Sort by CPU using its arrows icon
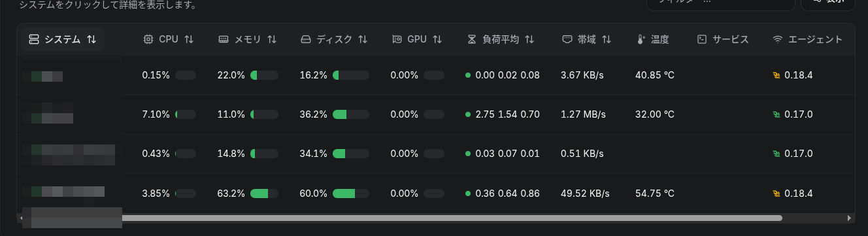The height and width of the screenshot is (236, 868). [189, 39]
